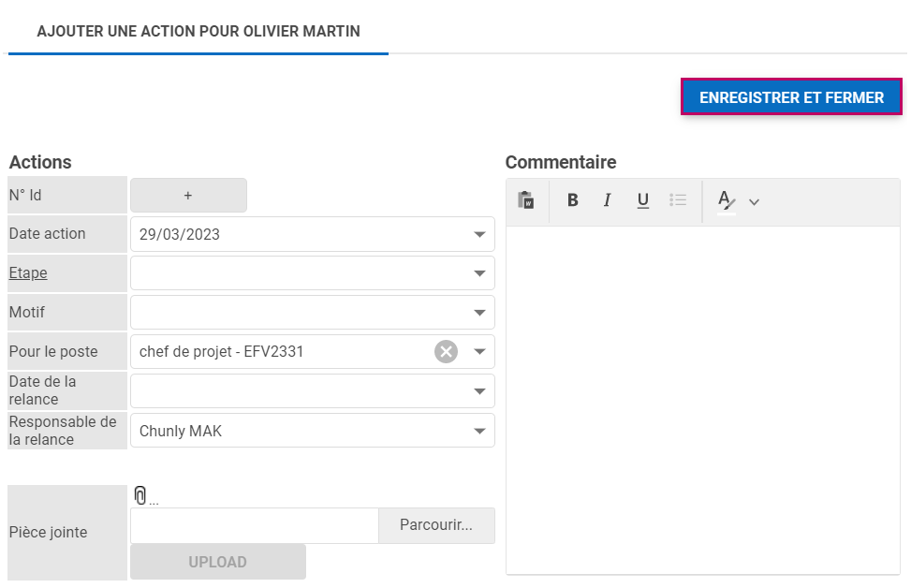The image size is (911, 588).
Task: Choose a Responsable de la relance from dropdown
Action: click(479, 431)
